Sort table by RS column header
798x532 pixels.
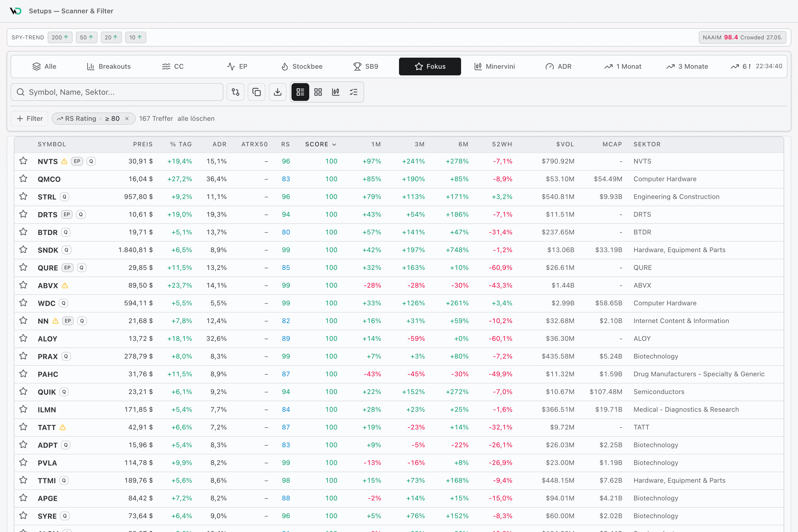(285, 144)
